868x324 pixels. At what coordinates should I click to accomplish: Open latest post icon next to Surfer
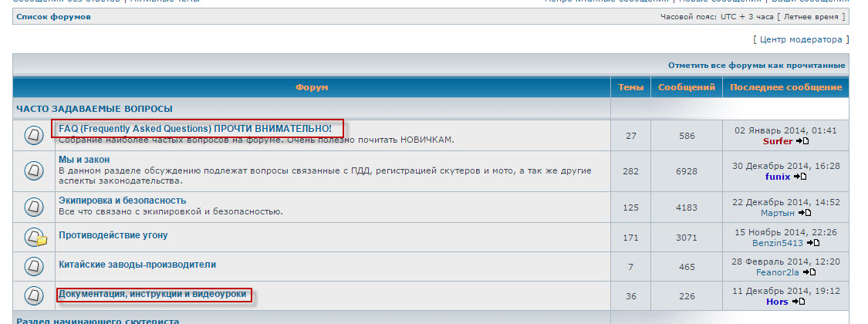802,141
